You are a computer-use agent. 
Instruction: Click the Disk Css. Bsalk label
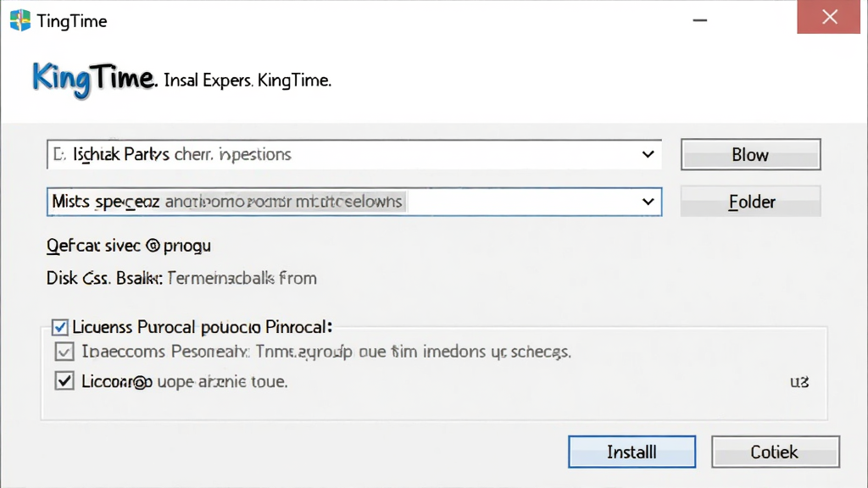(x=104, y=278)
